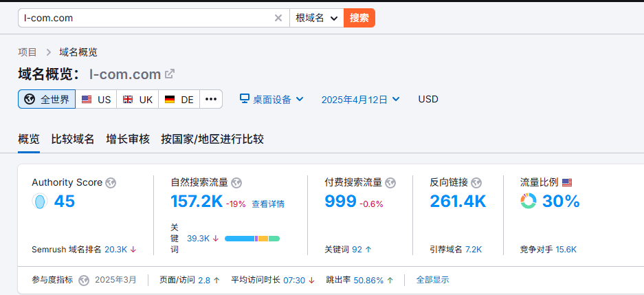Select DE country database

[179, 99]
